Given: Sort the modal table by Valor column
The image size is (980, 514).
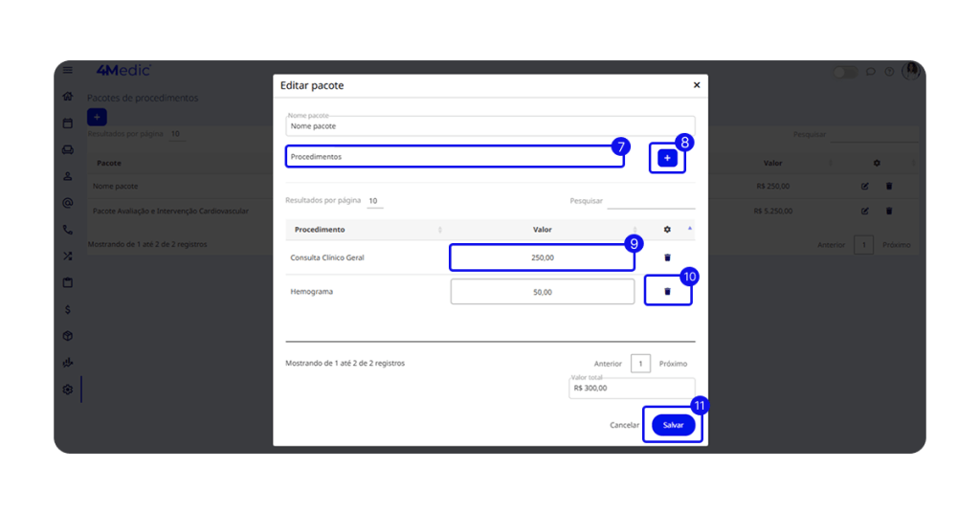Looking at the screenshot, I should pyautogui.click(x=634, y=230).
